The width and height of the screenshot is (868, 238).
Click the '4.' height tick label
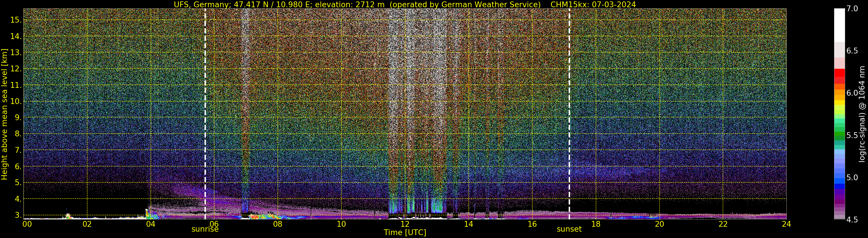(18, 199)
